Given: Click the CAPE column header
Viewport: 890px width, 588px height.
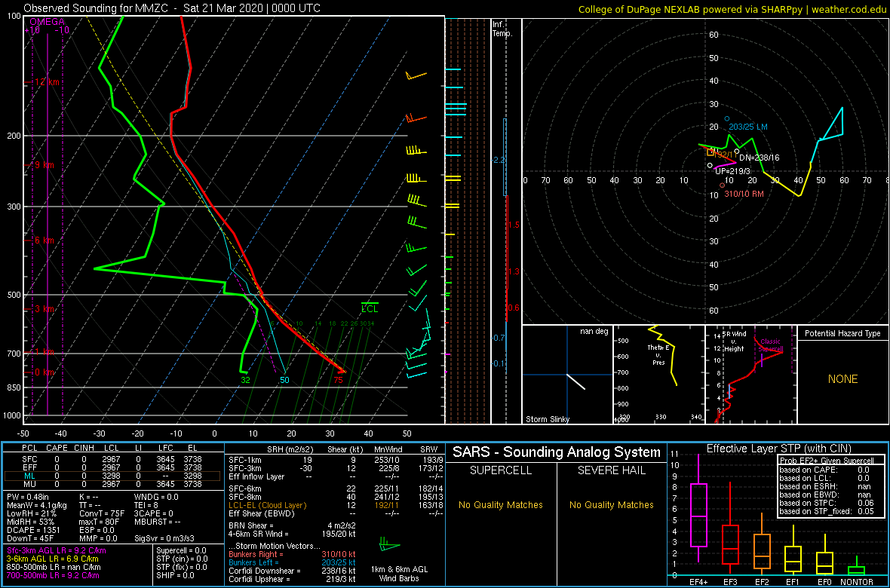Looking at the screenshot, I should 57,449.
